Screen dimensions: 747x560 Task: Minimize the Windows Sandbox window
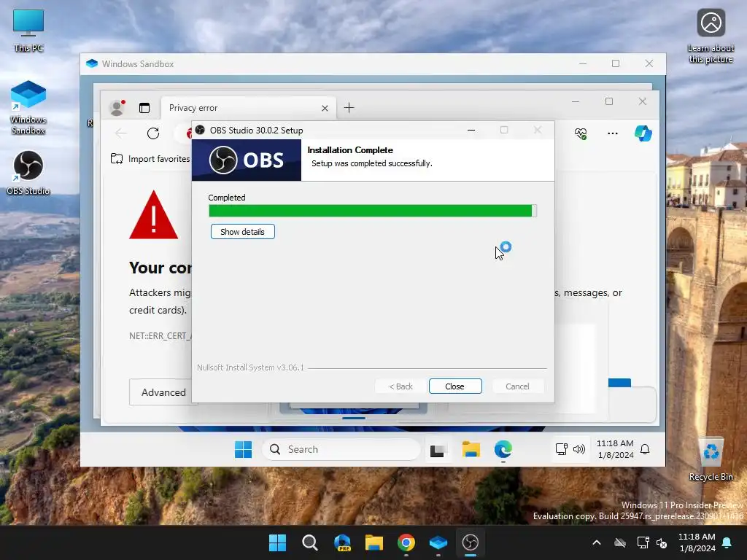click(x=583, y=63)
